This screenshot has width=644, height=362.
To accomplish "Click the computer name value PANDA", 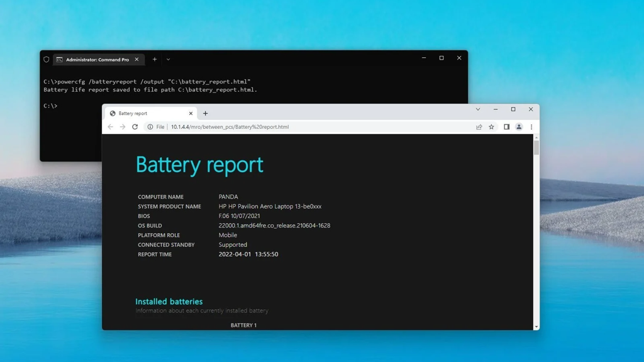I will (x=228, y=197).
